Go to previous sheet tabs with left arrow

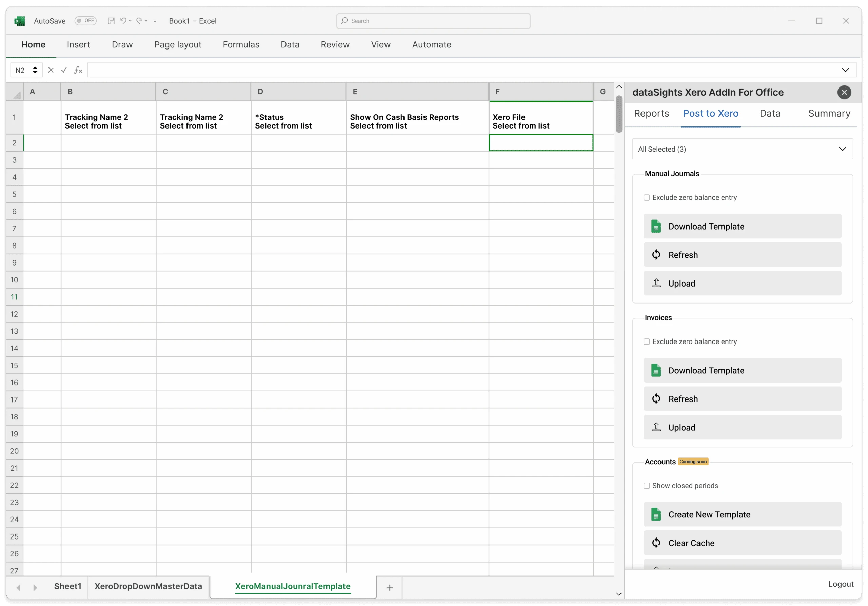coord(18,587)
